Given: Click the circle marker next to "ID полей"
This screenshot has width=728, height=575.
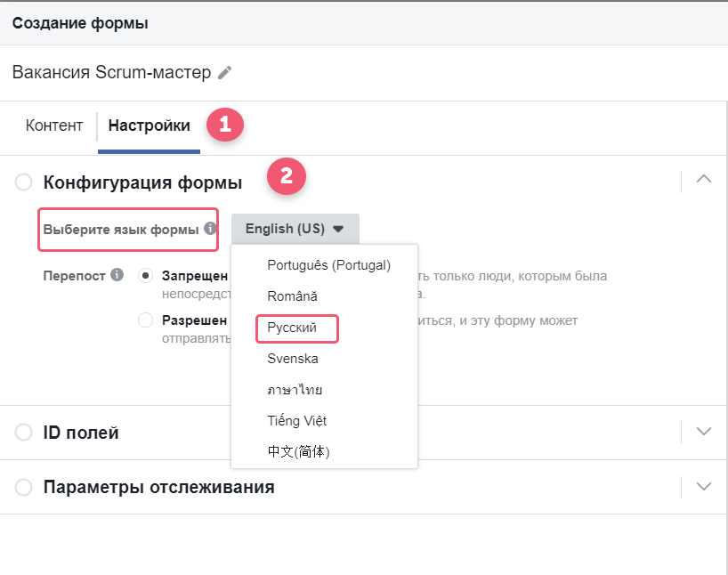Looking at the screenshot, I should [x=23, y=433].
